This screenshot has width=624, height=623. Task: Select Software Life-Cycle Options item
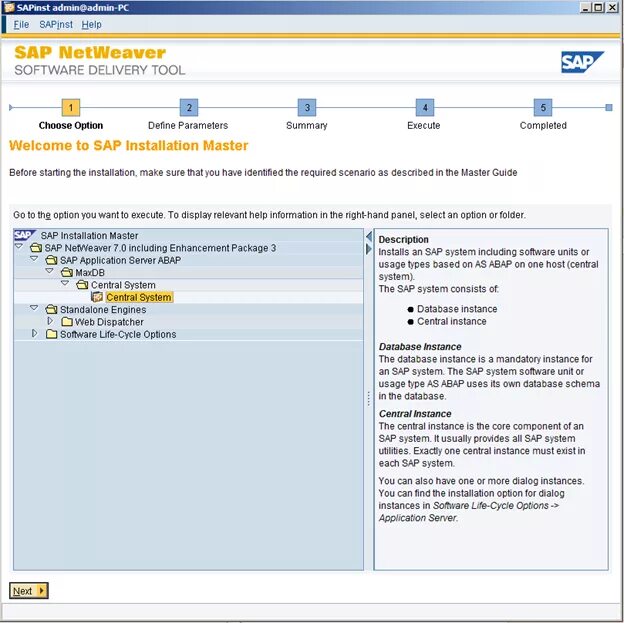point(118,334)
